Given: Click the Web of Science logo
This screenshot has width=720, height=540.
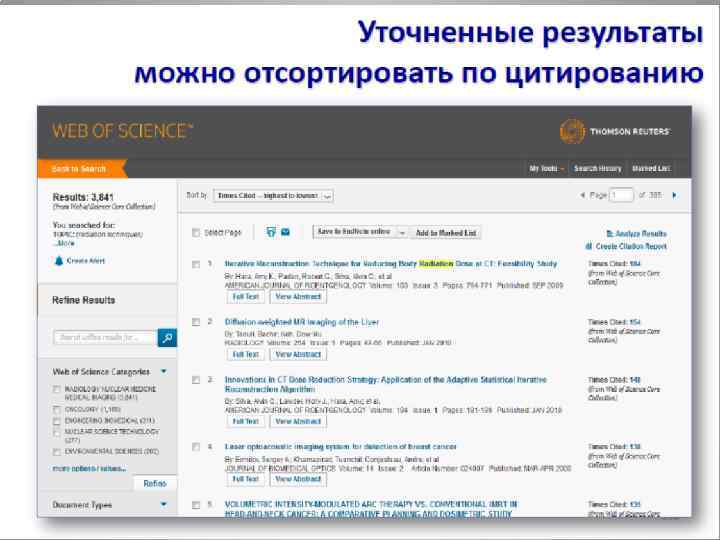Looking at the screenshot, I should pos(122,131).
